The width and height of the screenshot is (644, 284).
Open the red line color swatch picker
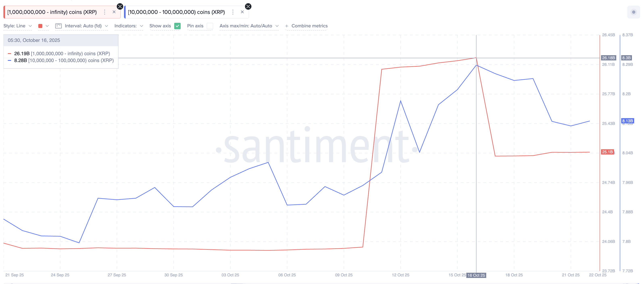(41, 26)
